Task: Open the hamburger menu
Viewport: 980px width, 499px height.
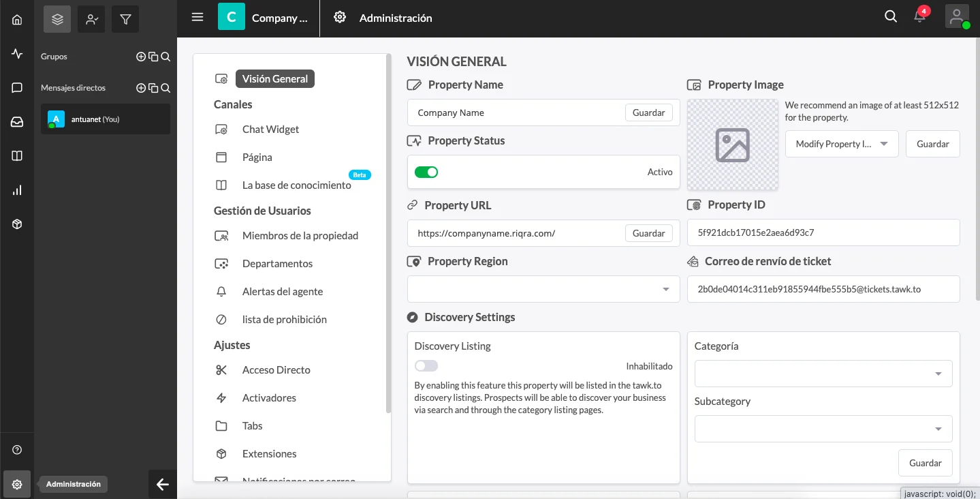Action: [x=197, y=18]
